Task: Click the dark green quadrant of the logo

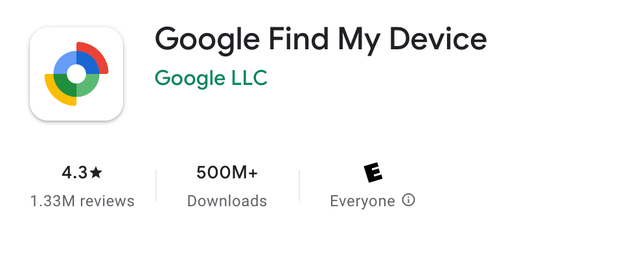Action: pyautogui.click(x=65, y=85)
